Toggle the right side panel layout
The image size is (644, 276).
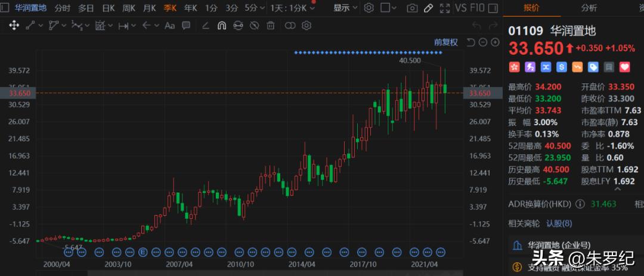coord(494,8)
